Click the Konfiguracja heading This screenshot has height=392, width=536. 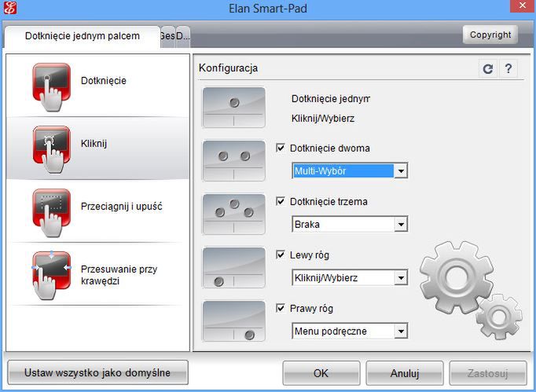click(x=229, y=68)
